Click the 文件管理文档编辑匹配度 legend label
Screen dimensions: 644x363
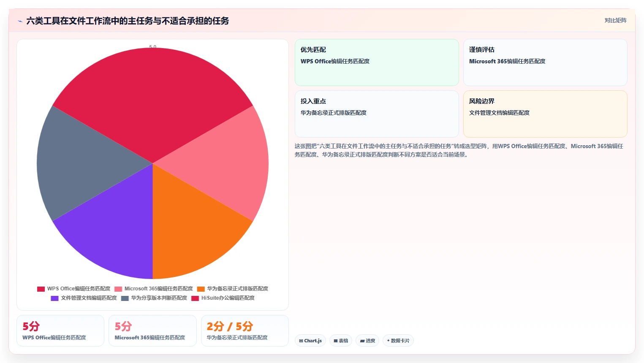pyautogui.click(x=89, y=298)
